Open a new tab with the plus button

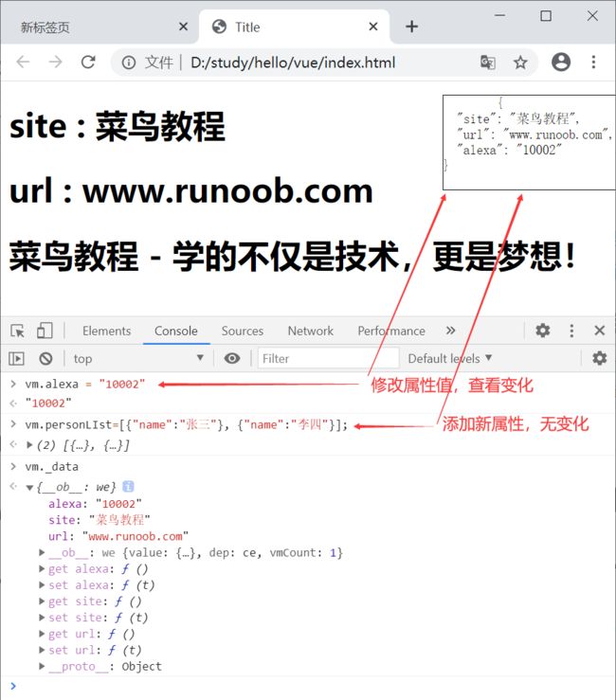pyautogui.click(x=411, y=27)
